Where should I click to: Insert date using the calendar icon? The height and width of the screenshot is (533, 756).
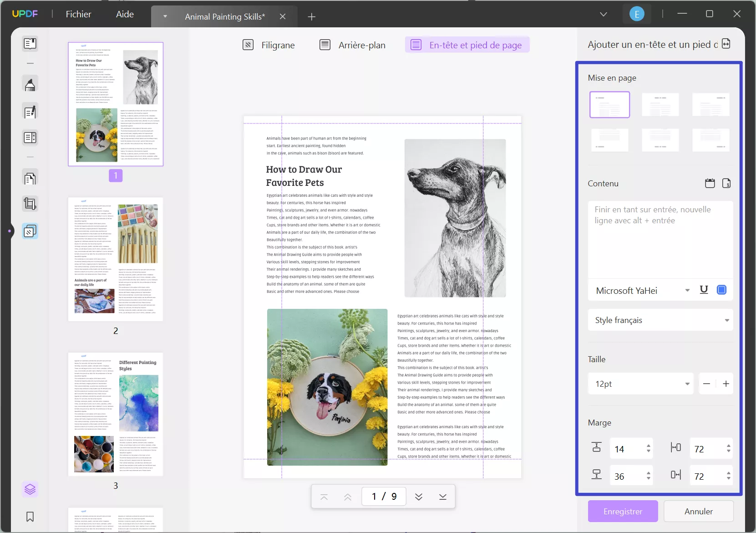click(710, 184)
